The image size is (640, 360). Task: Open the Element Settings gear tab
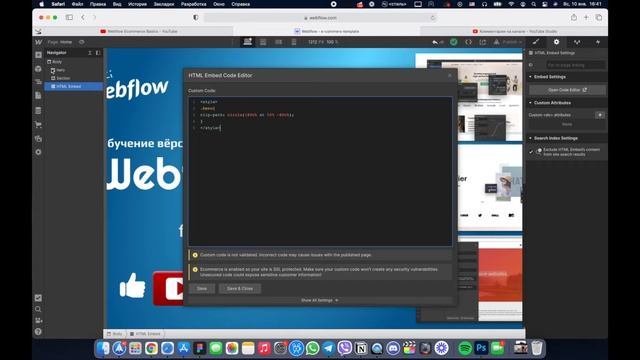[x=556, y=42]
